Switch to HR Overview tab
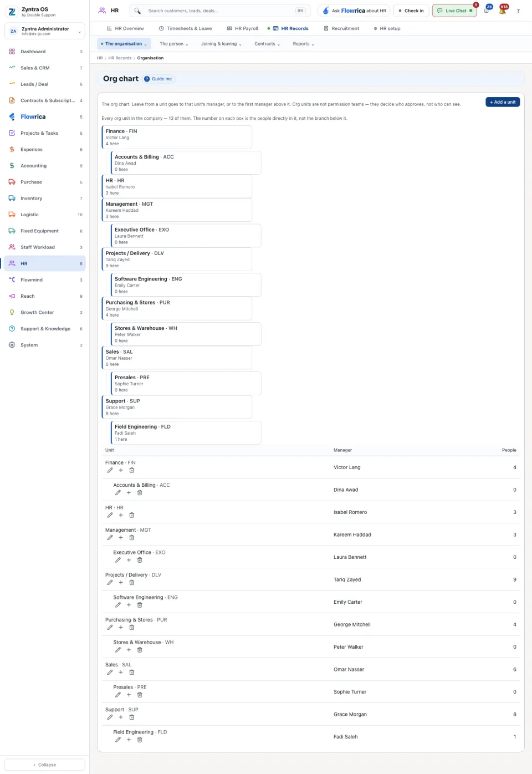 tap(125, 28)
